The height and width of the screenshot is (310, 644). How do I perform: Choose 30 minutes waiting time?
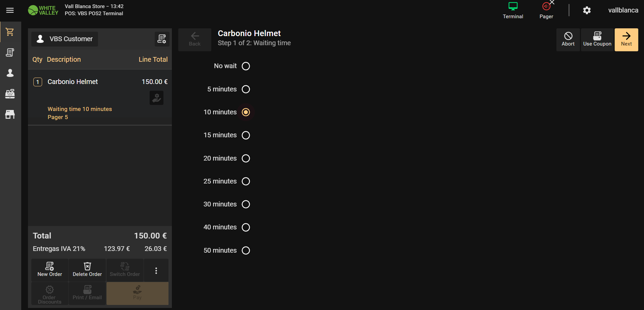246,204
